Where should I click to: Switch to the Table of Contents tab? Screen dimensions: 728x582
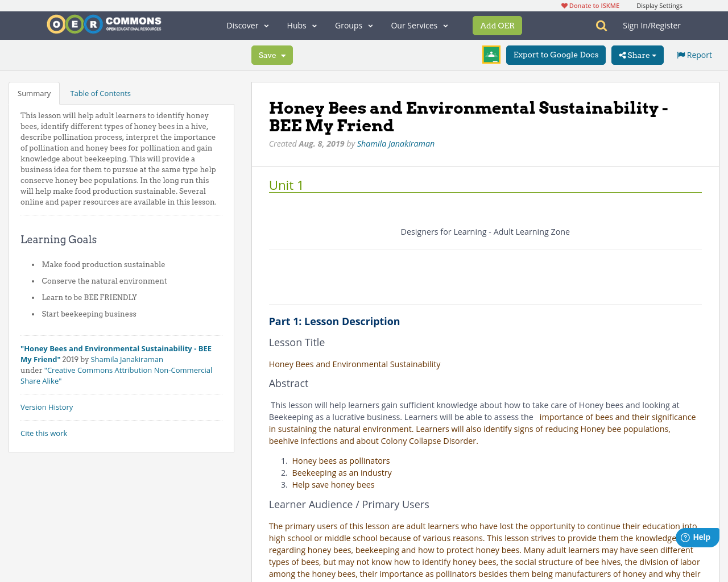point(100,92)
